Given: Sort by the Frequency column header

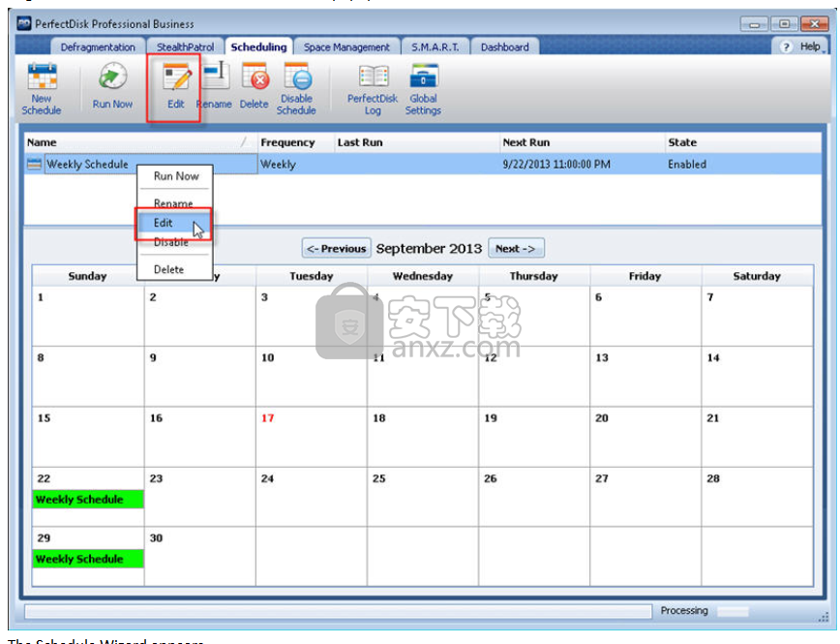Looking at the screenshot, I should [296, 142].
